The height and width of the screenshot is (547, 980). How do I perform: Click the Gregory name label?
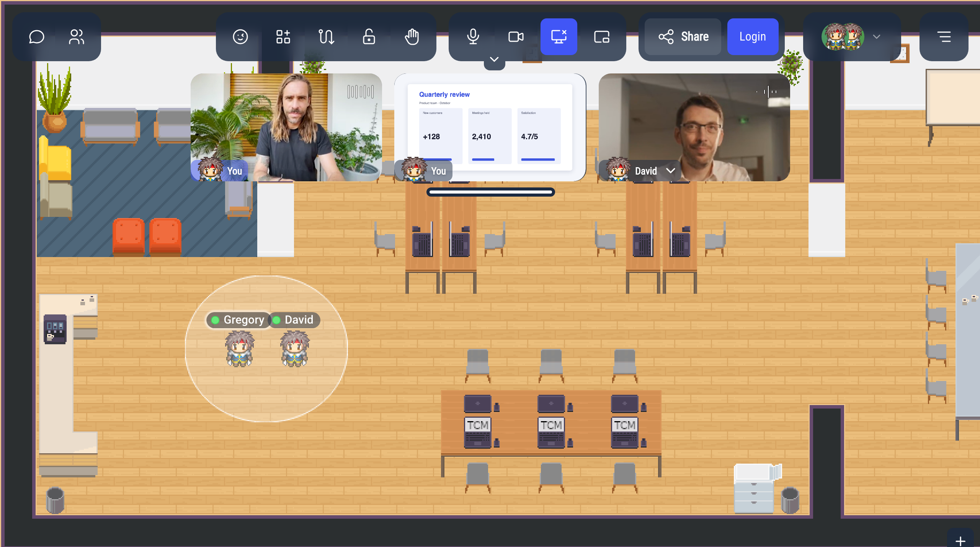coord(238,320)
